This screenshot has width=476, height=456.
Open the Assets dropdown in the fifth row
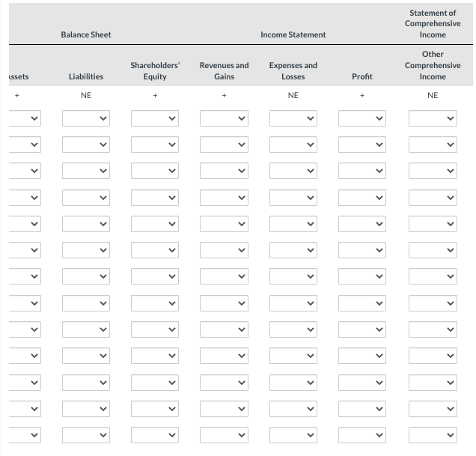click(22, 224)
